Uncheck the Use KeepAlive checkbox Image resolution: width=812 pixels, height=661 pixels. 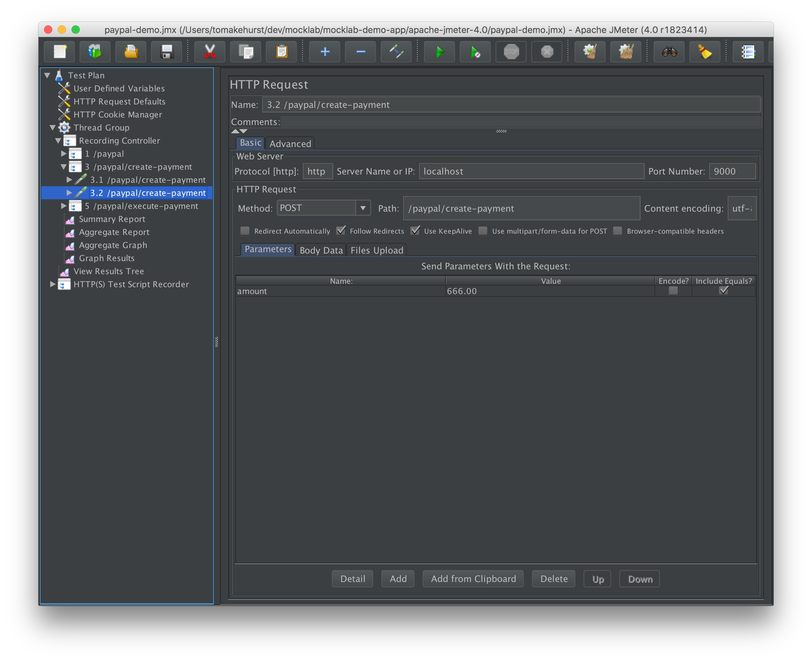415,231
